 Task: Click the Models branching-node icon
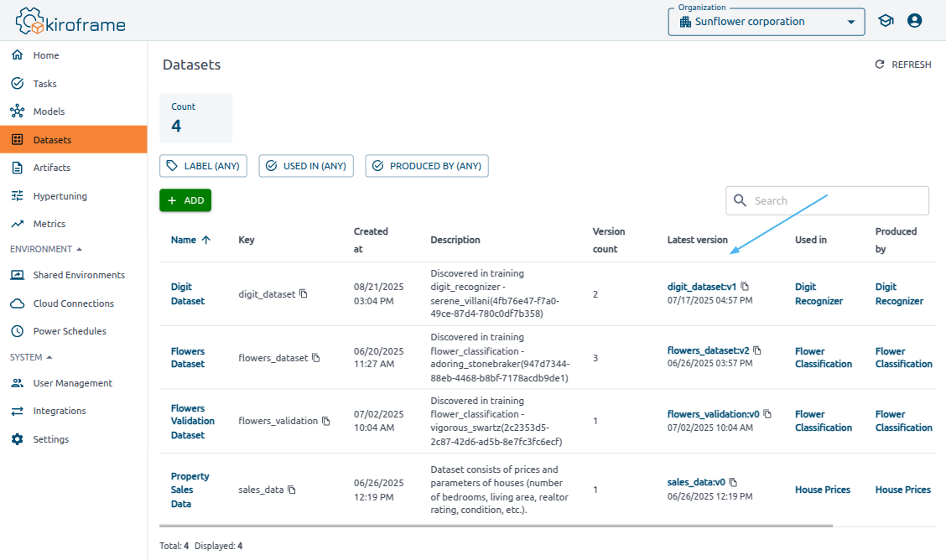pos(17,111)
